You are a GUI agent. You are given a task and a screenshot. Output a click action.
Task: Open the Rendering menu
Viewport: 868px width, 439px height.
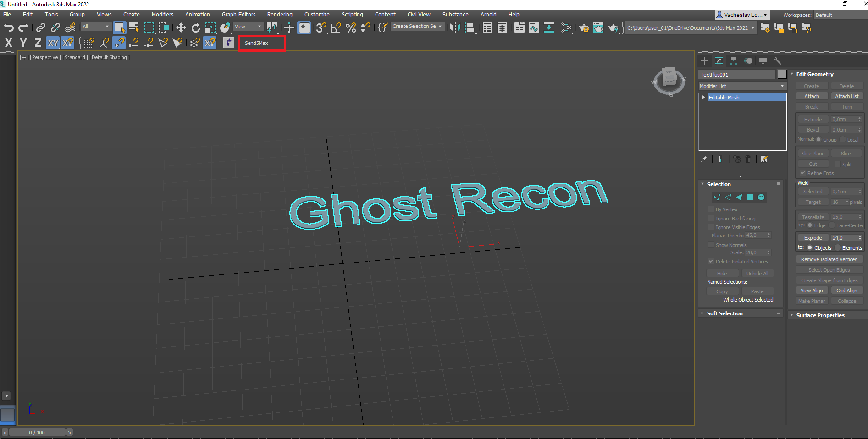click(280, 15)
